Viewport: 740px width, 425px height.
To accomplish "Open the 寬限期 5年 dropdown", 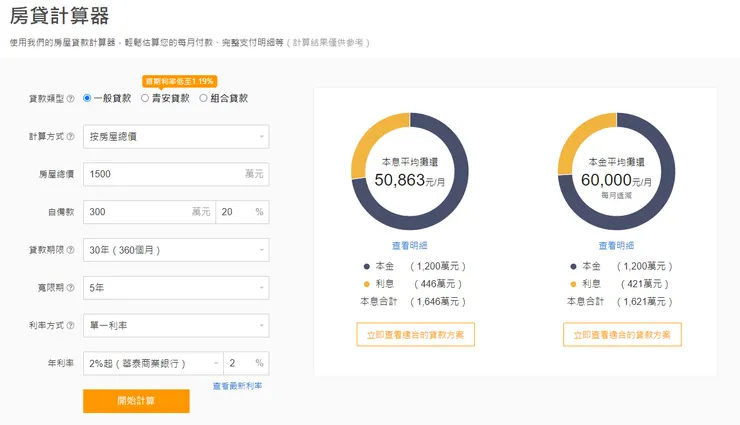I will 176,287.
